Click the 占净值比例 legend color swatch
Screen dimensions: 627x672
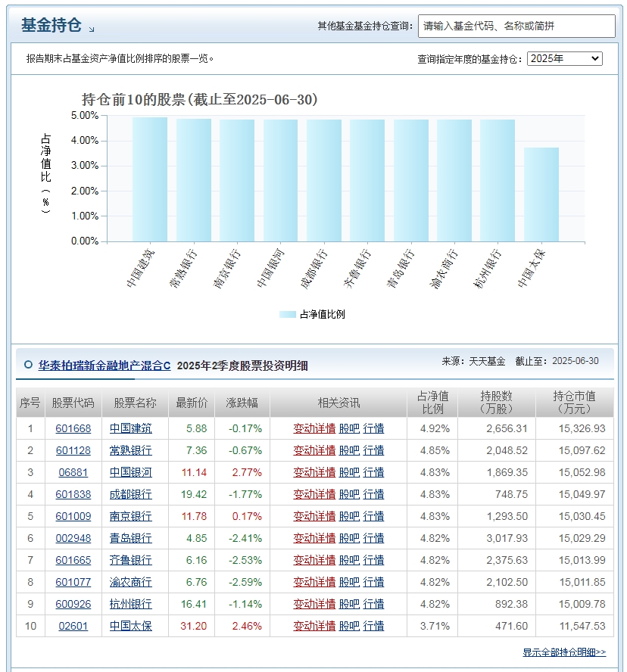(x=287, y=314)
